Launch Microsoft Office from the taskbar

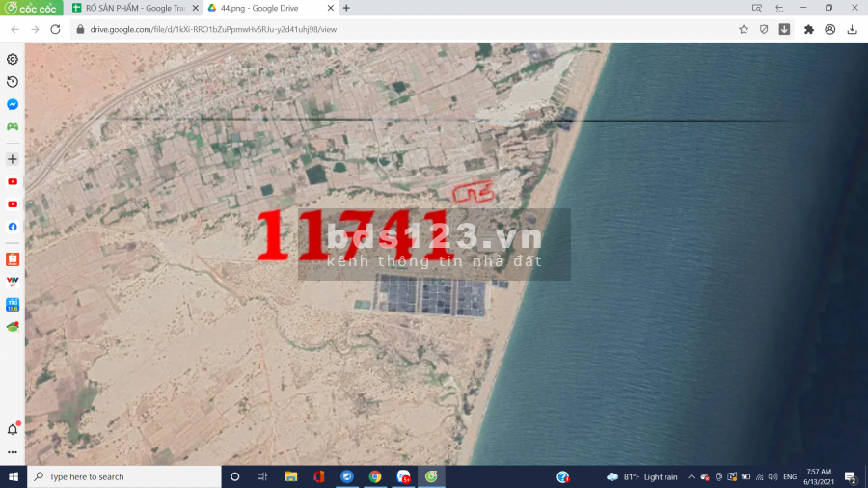coord(319,476)
